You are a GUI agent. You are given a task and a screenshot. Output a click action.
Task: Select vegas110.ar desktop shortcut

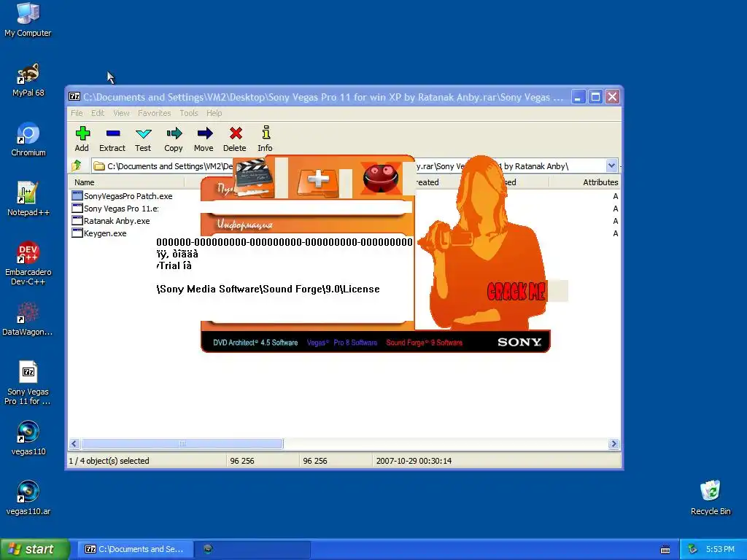[x=28, y=498]
